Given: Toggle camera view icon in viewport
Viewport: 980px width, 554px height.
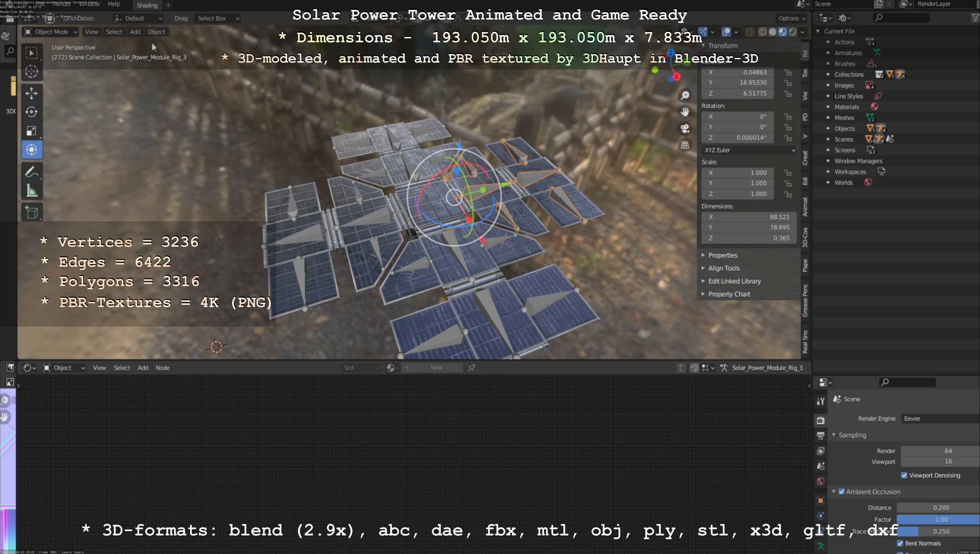Looking at the screenshot, I should 685,128.
